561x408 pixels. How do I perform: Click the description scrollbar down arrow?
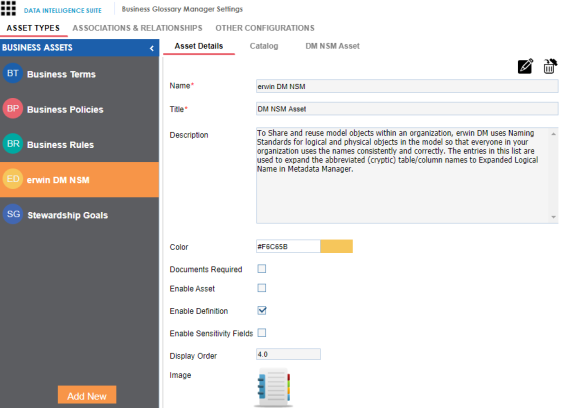[x=553, y=217]
